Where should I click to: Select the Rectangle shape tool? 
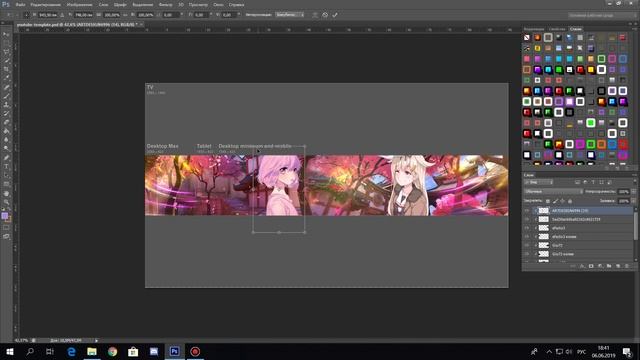pos(6,184)
